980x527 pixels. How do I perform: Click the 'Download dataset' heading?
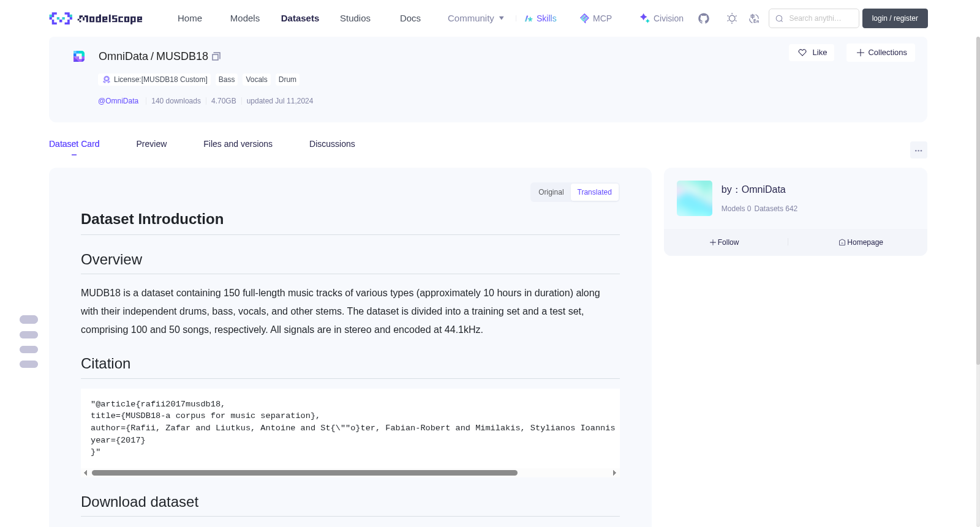coord(140,502)
